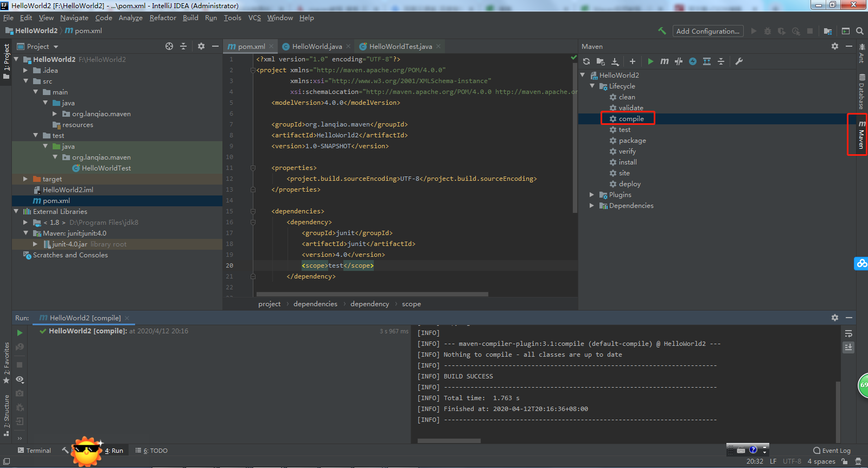Select HelloWorldTest file in project tree
Image resolution: width=868 pixels, height=468 pixels.
click(x=106, y=168)
